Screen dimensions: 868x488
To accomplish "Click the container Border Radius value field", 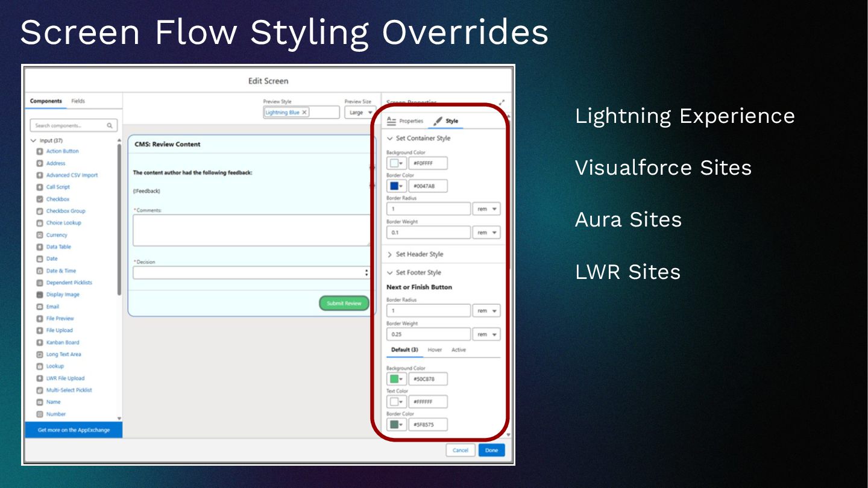I will tap(429, 209).
